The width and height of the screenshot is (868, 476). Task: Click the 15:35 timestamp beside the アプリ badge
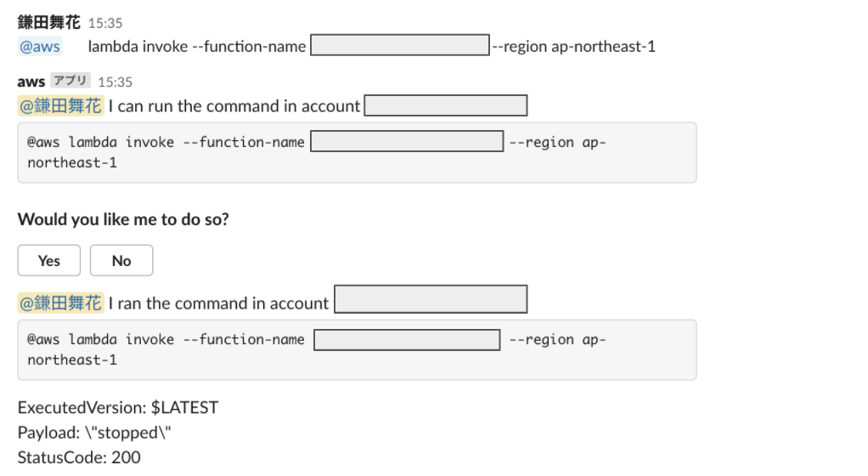coord(116,82)
